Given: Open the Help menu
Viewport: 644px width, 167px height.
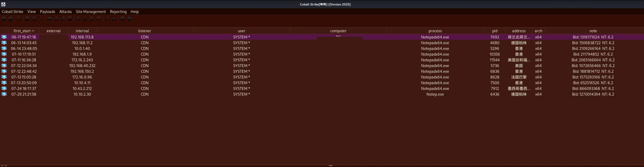Looking at the screenshot, I should click(x=135, y=12).
